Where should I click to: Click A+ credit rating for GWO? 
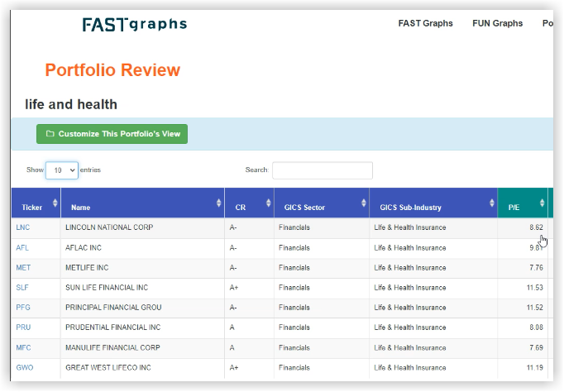[234, 367]
